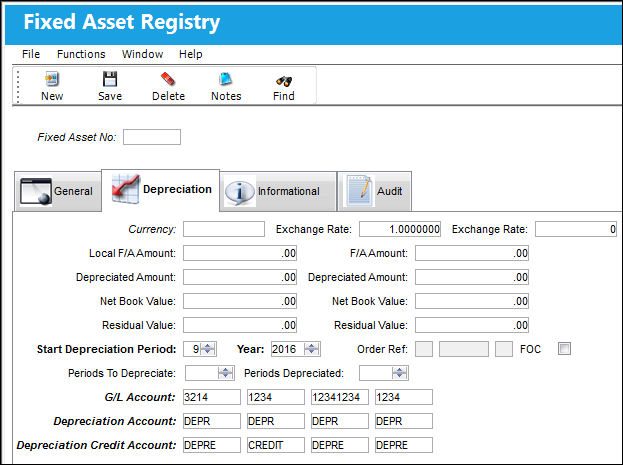The width and height of the screenshot is (623, 465).
Task: Switch to the Audit tab label
Action: coord(389,191)
